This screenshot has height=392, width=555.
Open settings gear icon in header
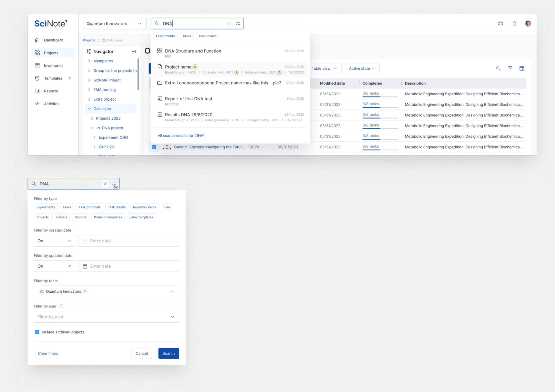[500, 23]
